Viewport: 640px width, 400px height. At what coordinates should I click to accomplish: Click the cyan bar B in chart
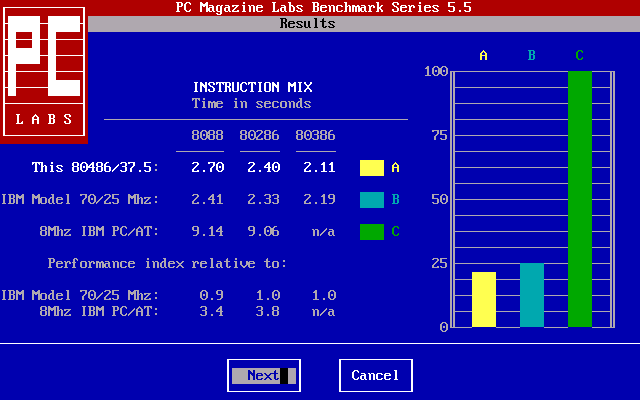pos(531,295)
